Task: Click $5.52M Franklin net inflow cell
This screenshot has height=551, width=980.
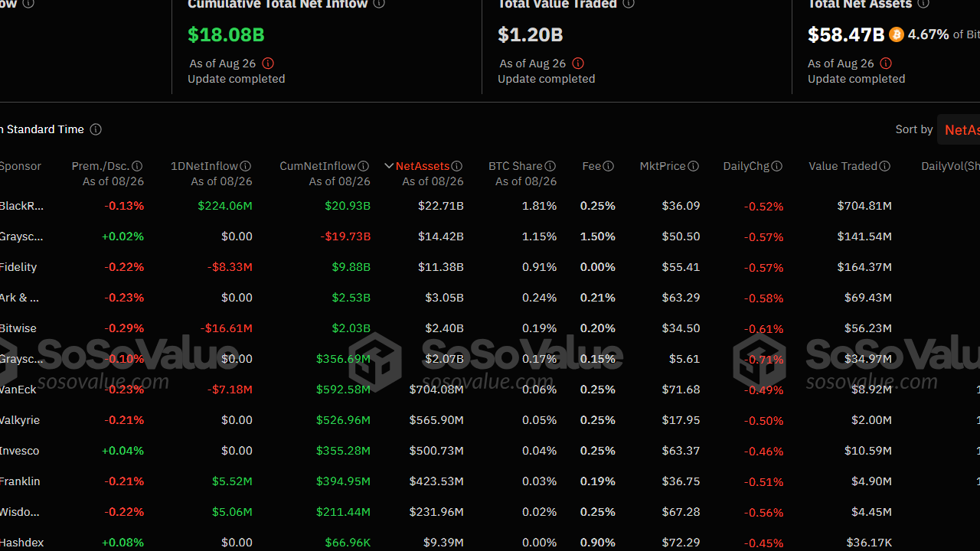Action: tap(232, 481)
